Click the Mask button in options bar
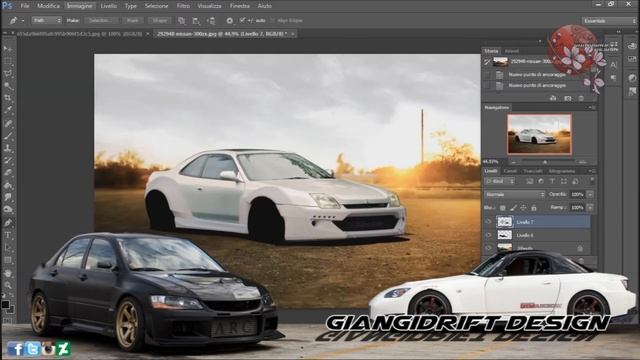The width and height of the screenshot is (640, 360). point(132,20)
